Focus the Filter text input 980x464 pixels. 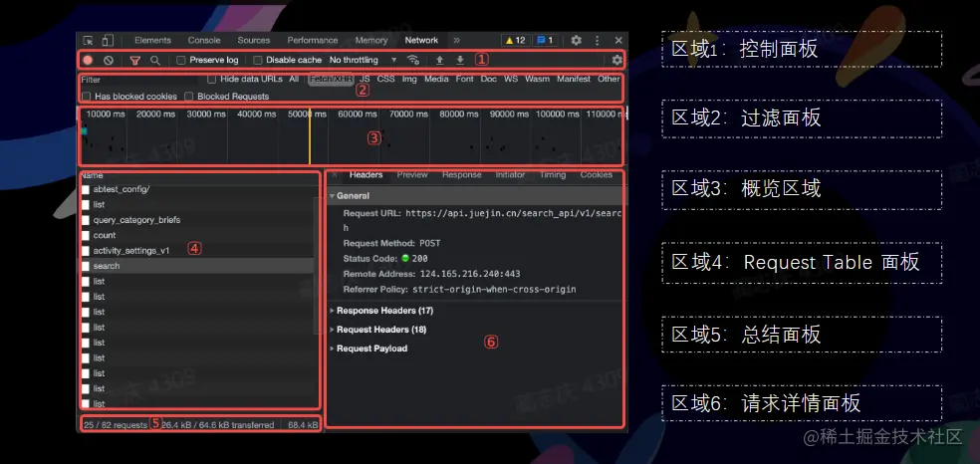pyautogui.click(x=138, y=80)
